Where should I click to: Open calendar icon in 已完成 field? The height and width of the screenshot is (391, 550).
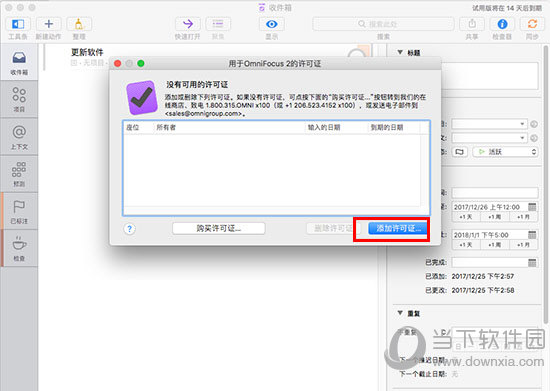coord(532,262)
